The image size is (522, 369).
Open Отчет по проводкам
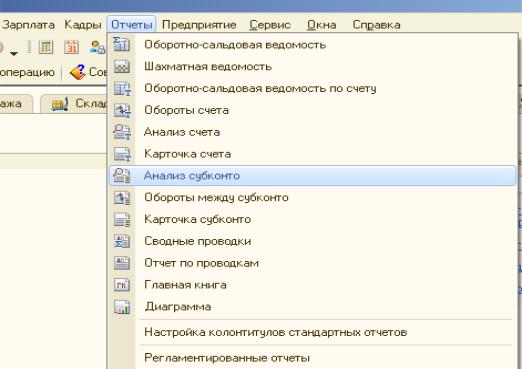pos(313,263)
